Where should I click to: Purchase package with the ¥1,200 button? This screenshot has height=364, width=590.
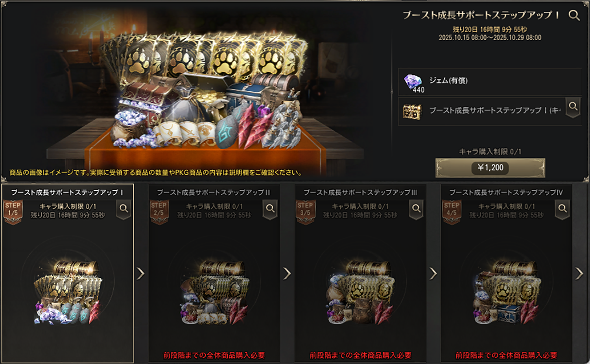coord(490,168)
